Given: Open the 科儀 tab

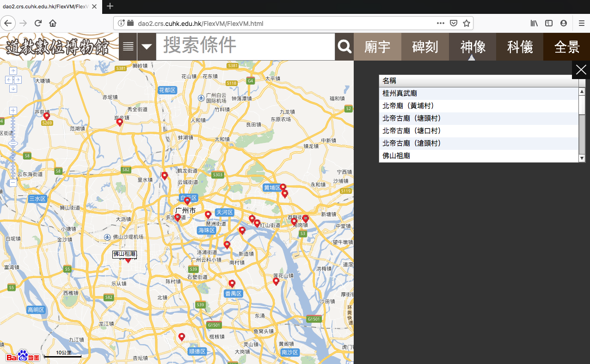Looking at the screenshot, I should click(x=520, y=47).
